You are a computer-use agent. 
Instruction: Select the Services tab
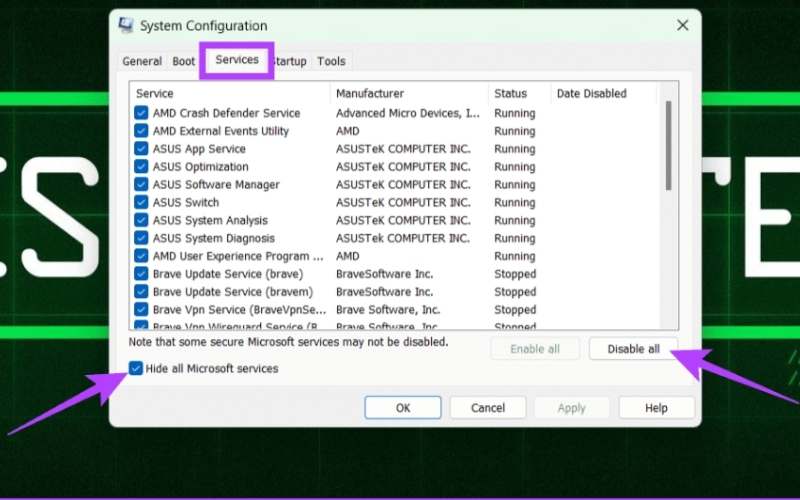pos(237,60)
